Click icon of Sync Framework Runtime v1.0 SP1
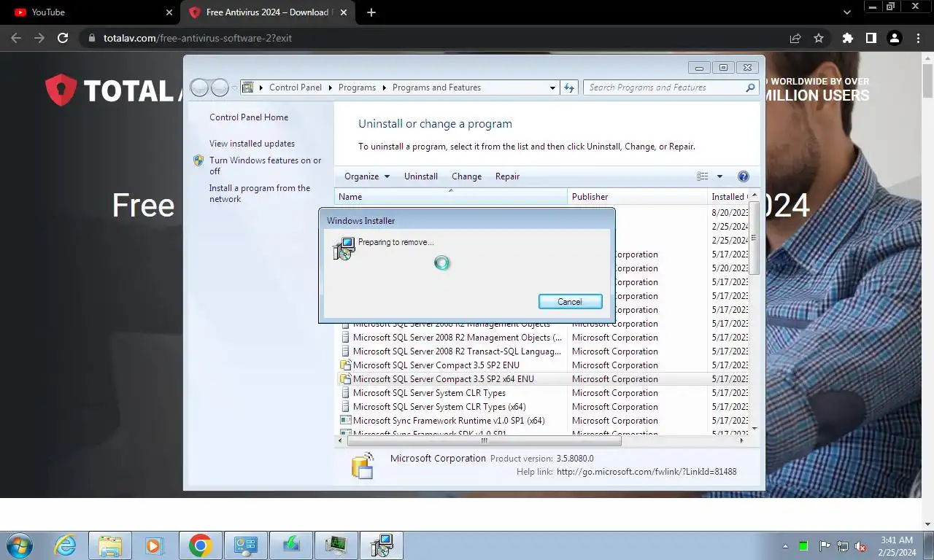This screenshot has width=934, height=560. click(346, 421)
